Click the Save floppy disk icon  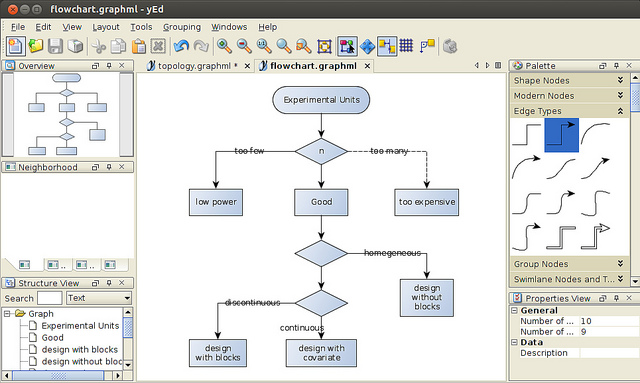[x=55, y=46]
